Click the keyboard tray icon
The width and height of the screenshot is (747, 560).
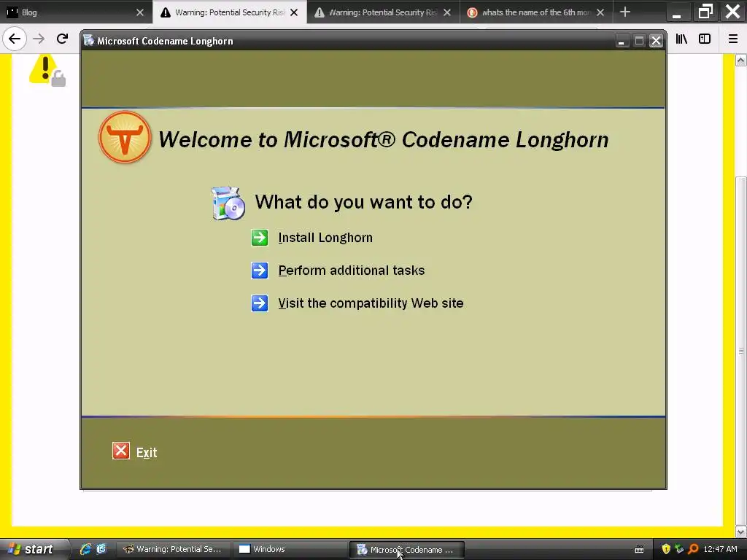pyautogui.click(x=639, y=550)
